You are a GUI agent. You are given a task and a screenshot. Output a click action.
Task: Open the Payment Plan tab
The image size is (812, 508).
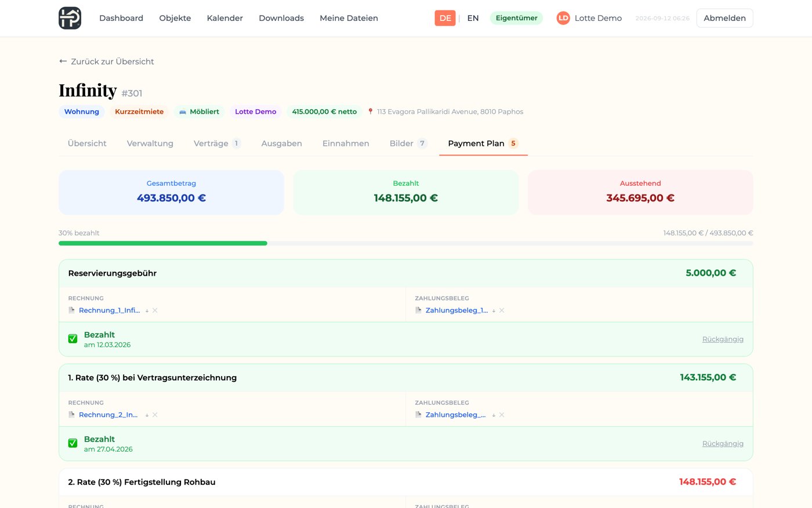tap(483, 143)
